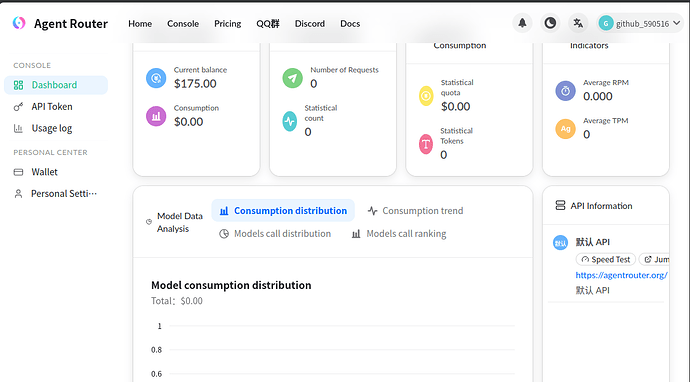Click the Jump button
This screenshot has height=382, width=690.
(x=655, y=260)
